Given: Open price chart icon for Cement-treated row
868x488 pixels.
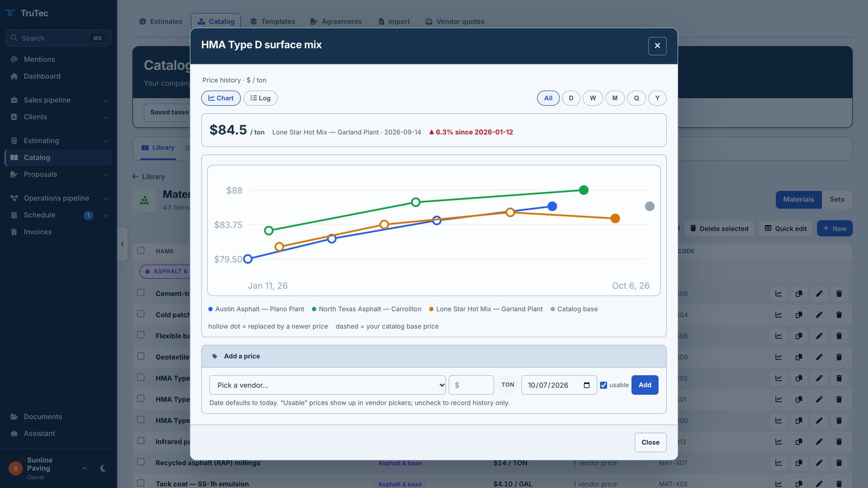Looking at the screenshot, I should pos(778,294).
